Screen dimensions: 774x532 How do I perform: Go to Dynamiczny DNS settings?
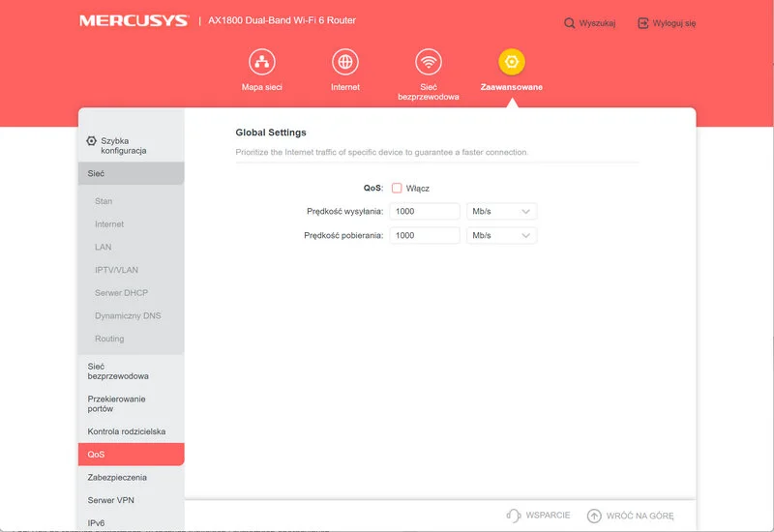point(128,316)
